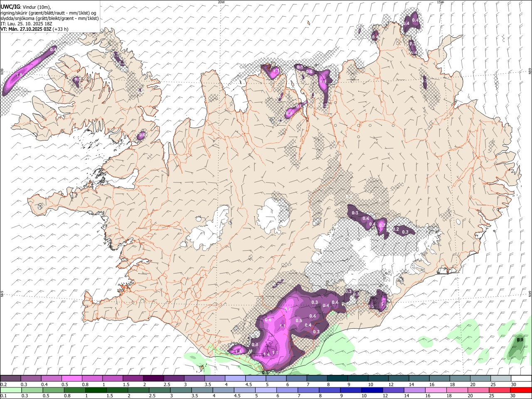Select the pale green first swatch of the lower legend row

11,390
